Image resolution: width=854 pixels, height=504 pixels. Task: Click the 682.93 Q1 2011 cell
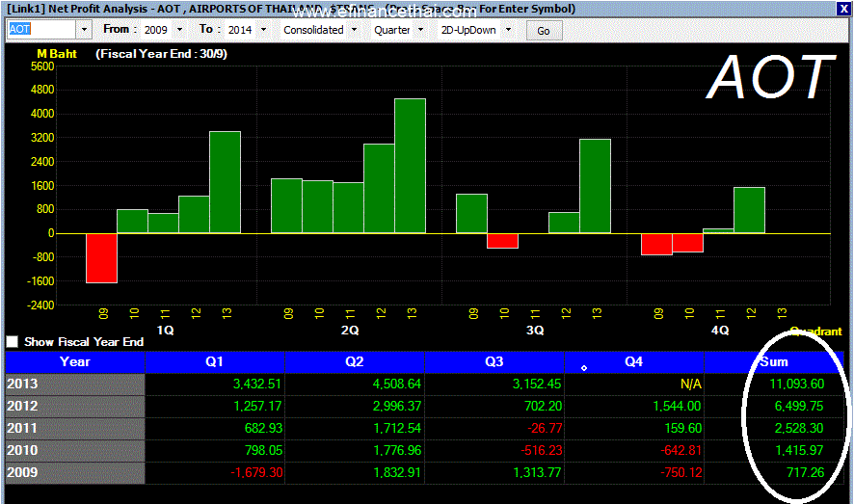pos(215,428)
